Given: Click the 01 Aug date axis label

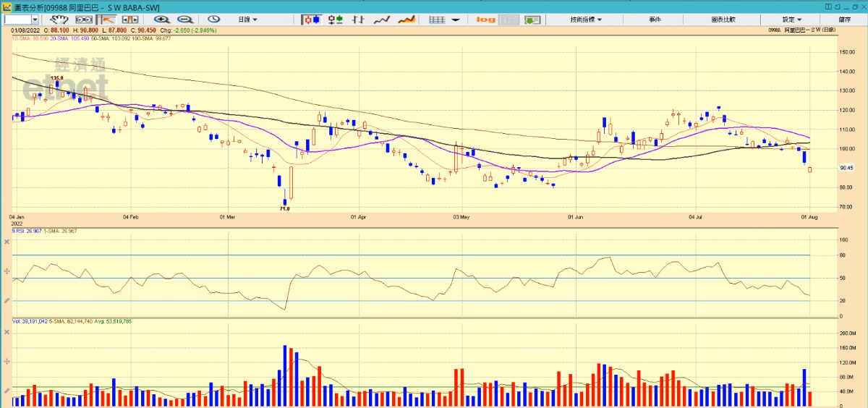Looking at the screenshot, I should pyautogui.click(x=808, y=216).
